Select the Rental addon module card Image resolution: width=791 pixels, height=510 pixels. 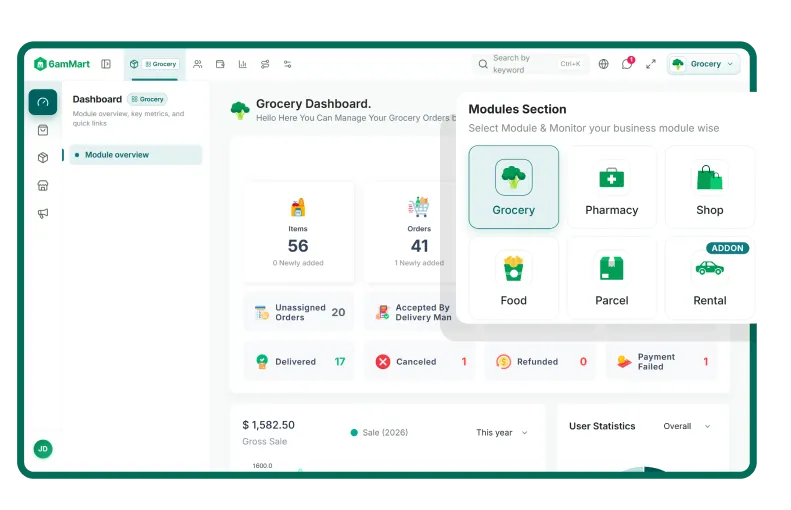[709, 278]
